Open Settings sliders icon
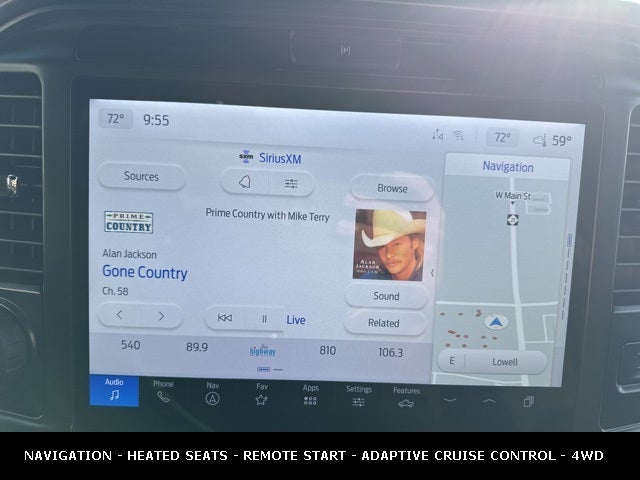 coord(358,396)
